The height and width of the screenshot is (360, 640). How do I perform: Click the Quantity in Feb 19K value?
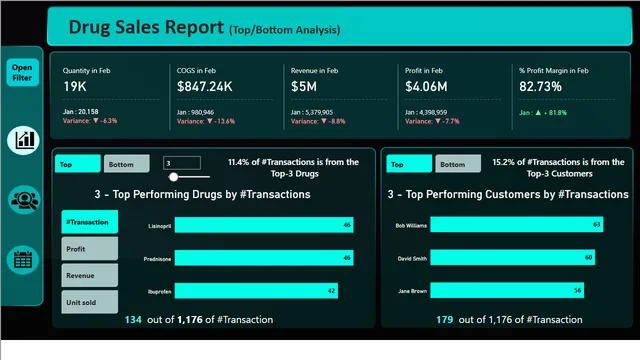click(75, 87)
